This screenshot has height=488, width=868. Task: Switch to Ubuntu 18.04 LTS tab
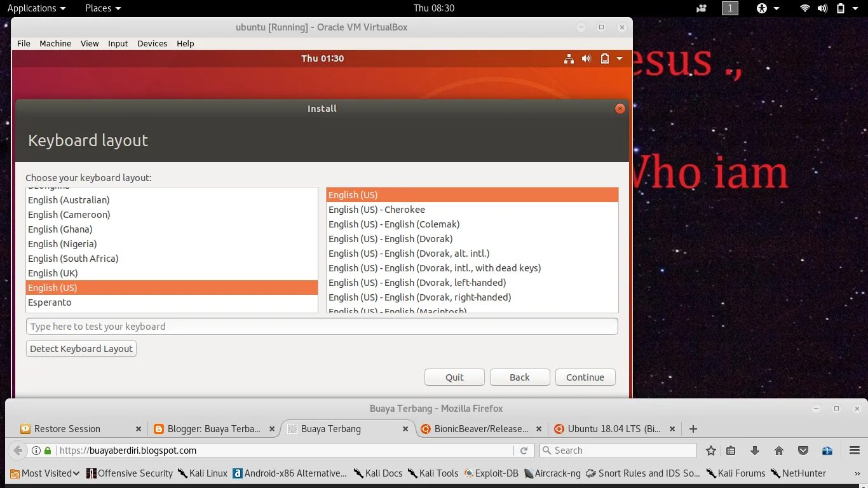pyautogui.click(x=614, y=429)
